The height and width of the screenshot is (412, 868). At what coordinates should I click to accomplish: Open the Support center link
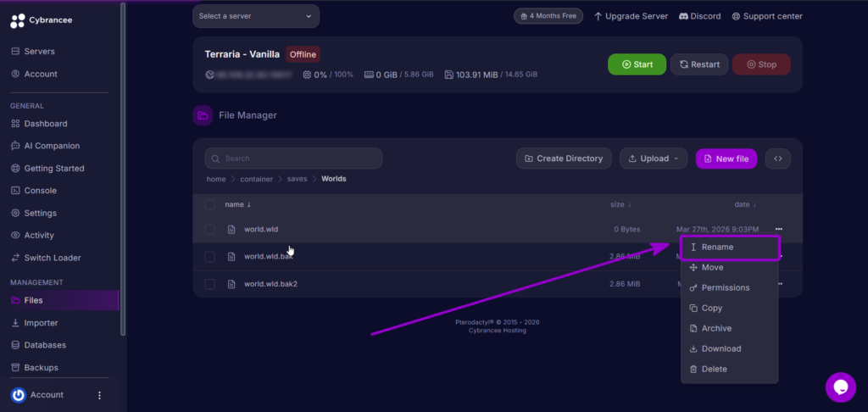tap(766, 17)
